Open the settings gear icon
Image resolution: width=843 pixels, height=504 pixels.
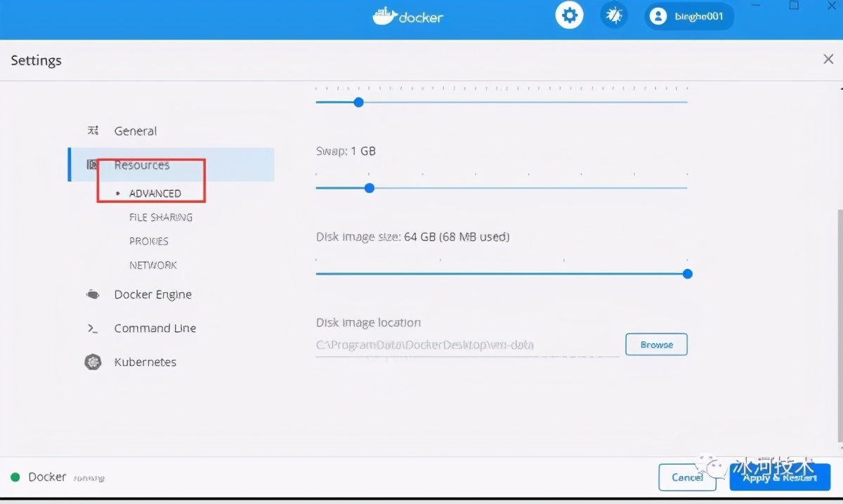pyautogui.click(x=569, y=15)
